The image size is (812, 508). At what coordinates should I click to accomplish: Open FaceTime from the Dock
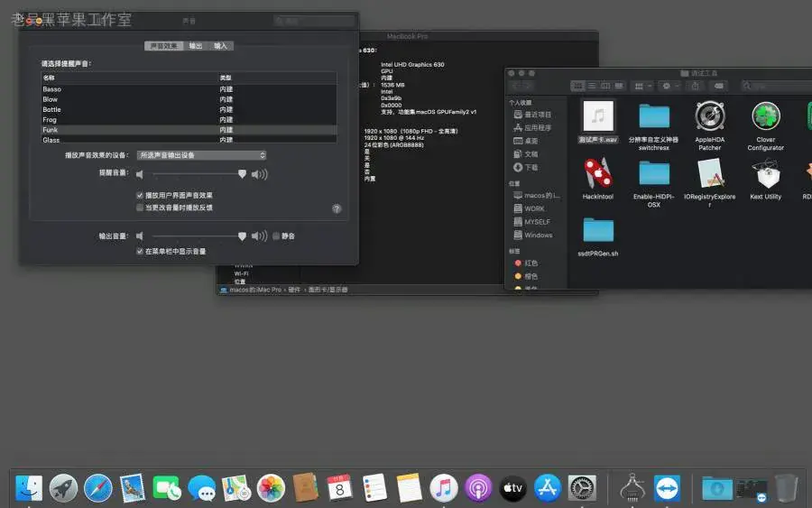pos(167,488)
